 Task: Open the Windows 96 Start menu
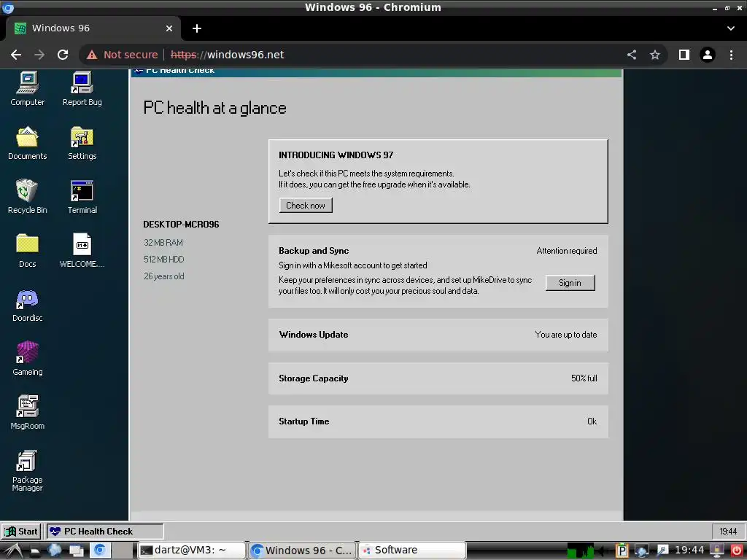[20, 531]
